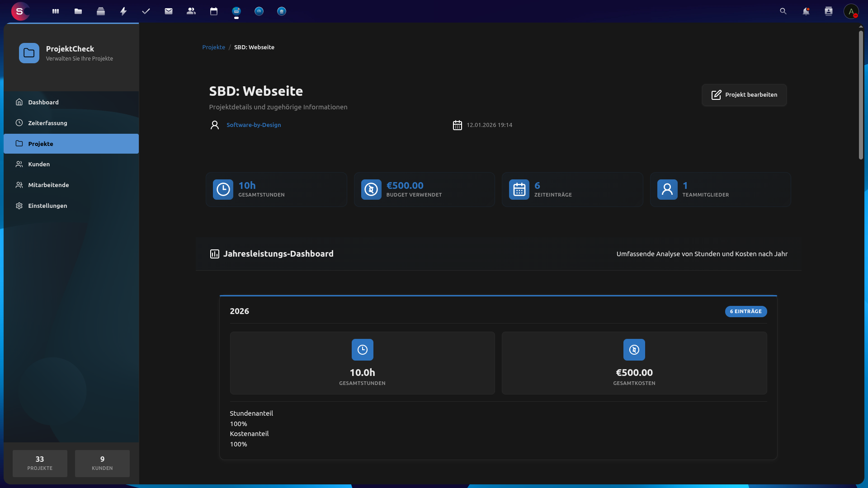Click the checkmark tasks icon in the top toolbar

coord(146,11)
